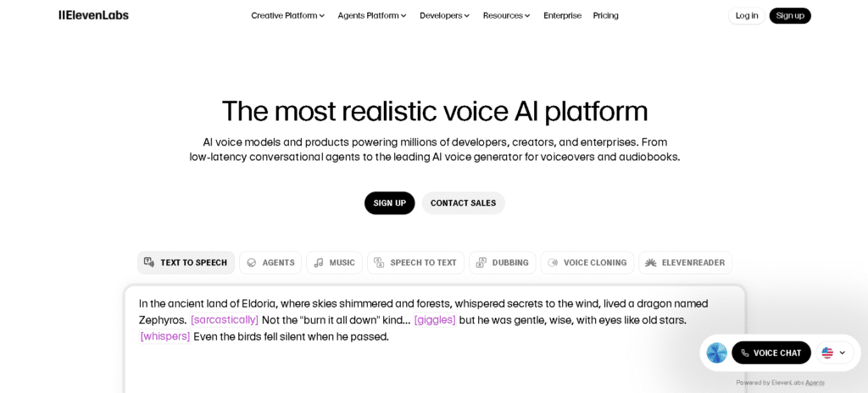Select the Text to Speech icon

[x=149, y=263]
